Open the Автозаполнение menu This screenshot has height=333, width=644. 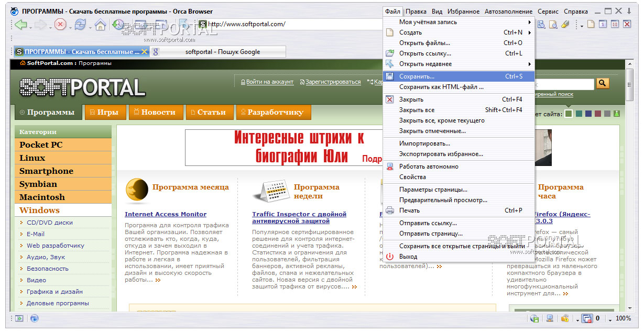(508, 12)
